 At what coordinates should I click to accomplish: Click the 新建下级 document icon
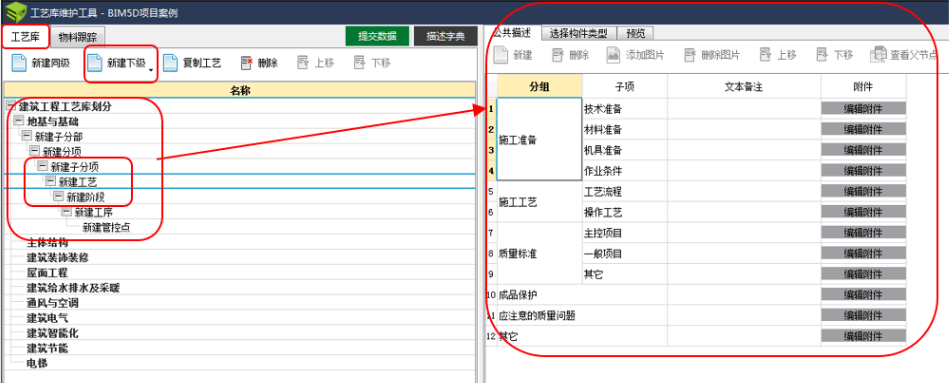95,63
